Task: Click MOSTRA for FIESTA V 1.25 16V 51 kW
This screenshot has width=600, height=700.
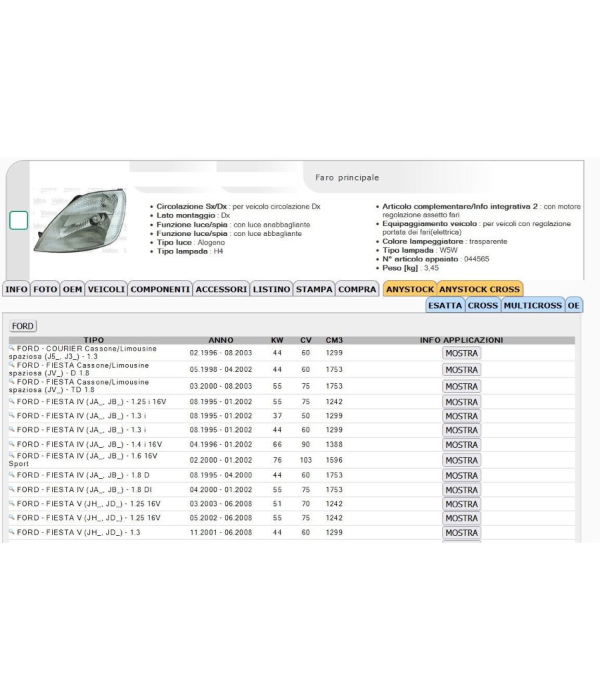Action: click(x=461, y=504)
